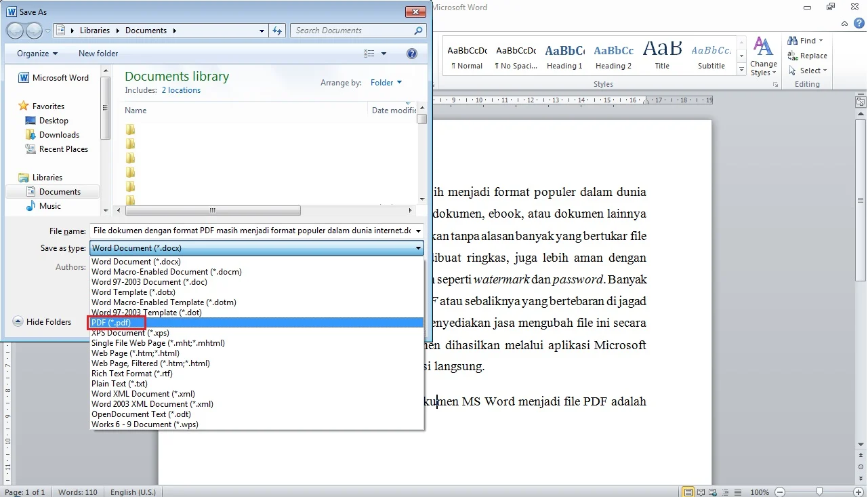Open the Arrange by Folder dropdown

pos(386,83)
